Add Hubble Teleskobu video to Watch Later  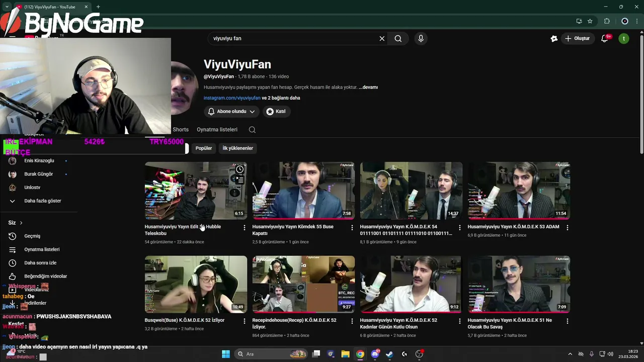point(240,169)
